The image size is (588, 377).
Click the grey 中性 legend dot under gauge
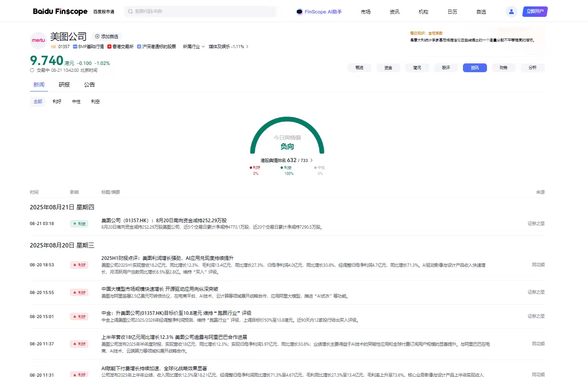click(315, 168)
